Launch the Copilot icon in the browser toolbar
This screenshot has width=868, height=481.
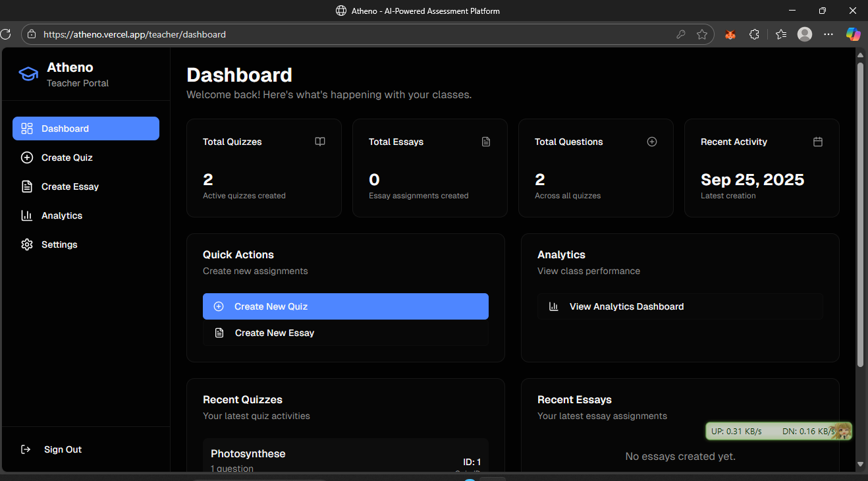click(x=854, y=34)
